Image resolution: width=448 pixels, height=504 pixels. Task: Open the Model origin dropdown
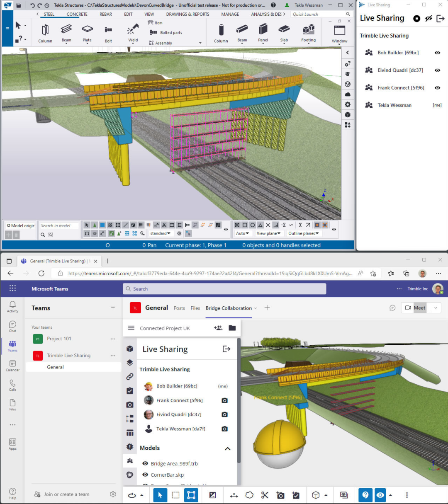(20, 225)
